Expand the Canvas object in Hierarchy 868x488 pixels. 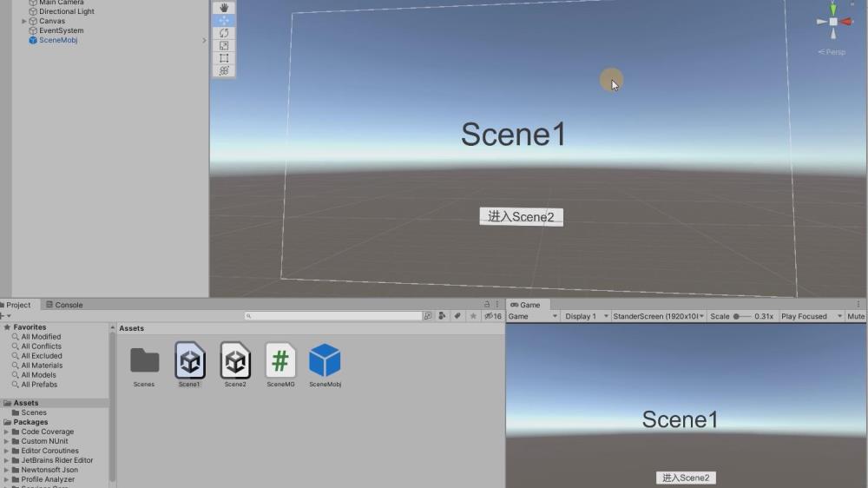(x=24, y=21)
